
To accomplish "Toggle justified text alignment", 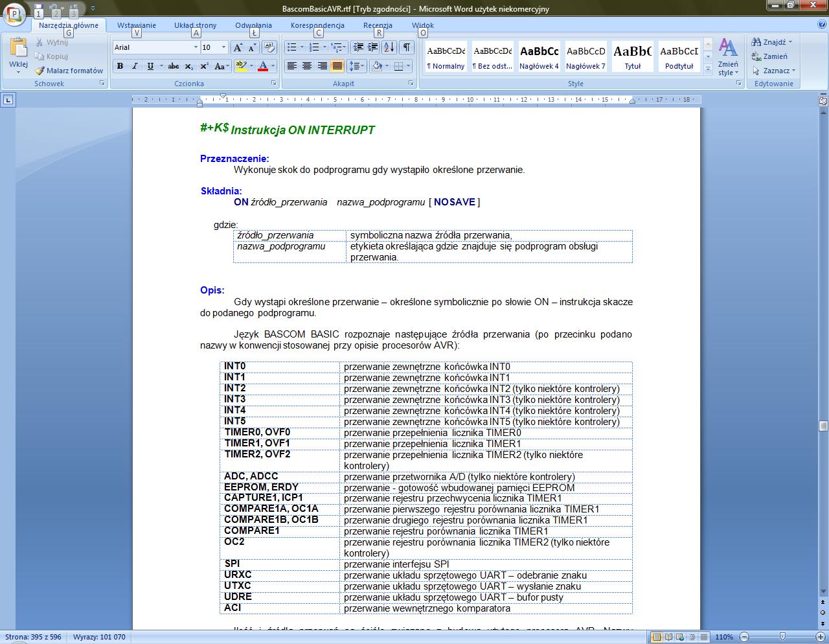I will point(337,66).
